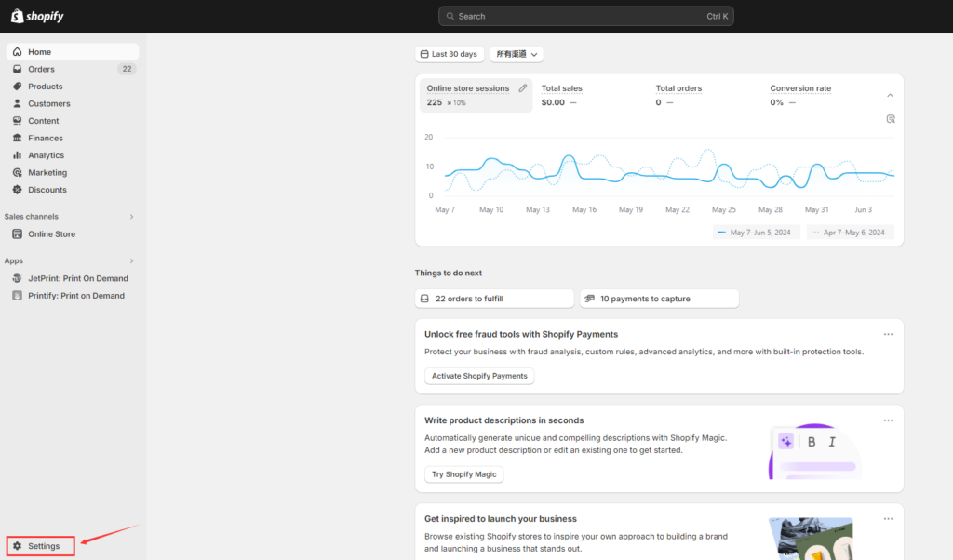Click the Finances bank icon
This screenshot has width=953, height=560.
17,138
